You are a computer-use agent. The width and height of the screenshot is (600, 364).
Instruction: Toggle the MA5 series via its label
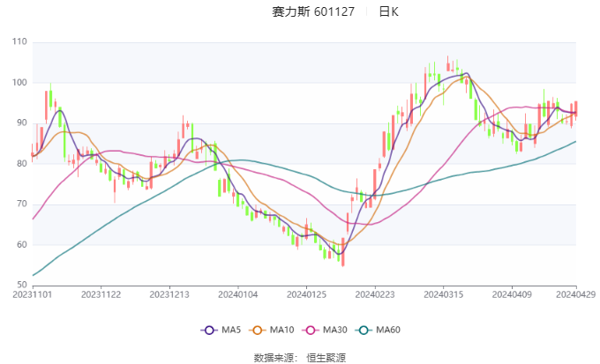[x=231, y=330]
